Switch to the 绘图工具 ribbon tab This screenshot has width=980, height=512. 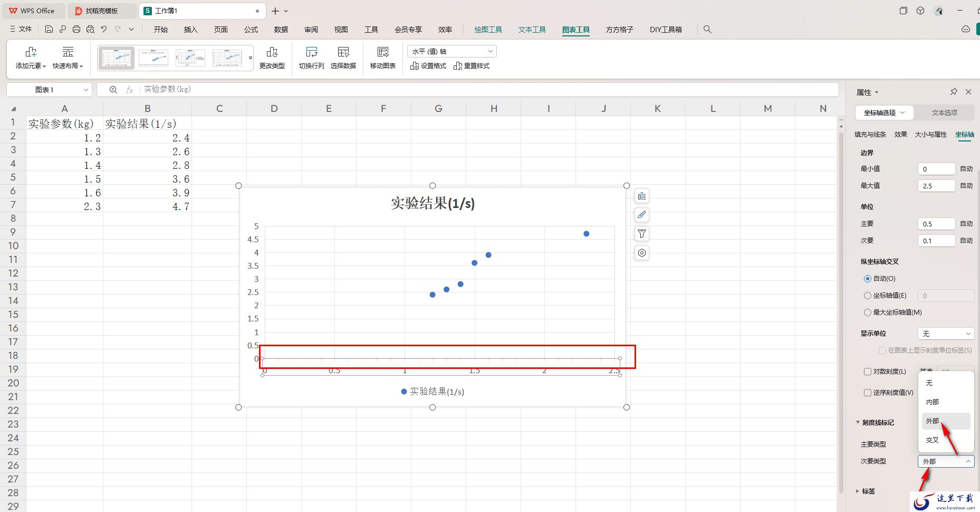[x=488, y=30]
